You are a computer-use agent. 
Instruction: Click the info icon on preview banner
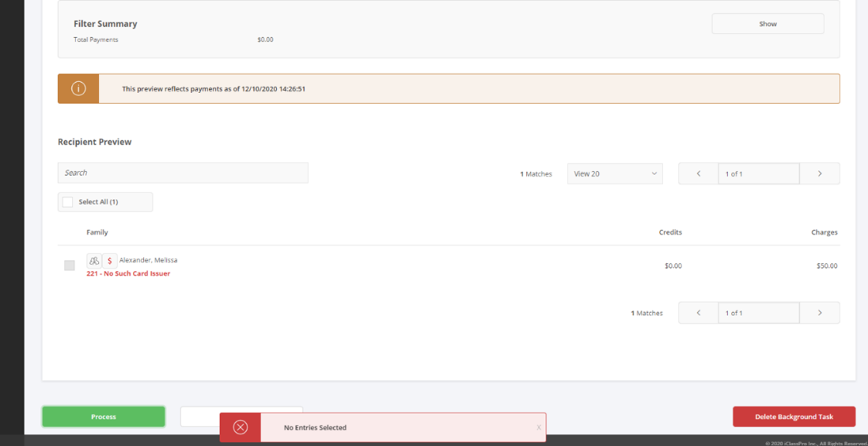point(78,89)
